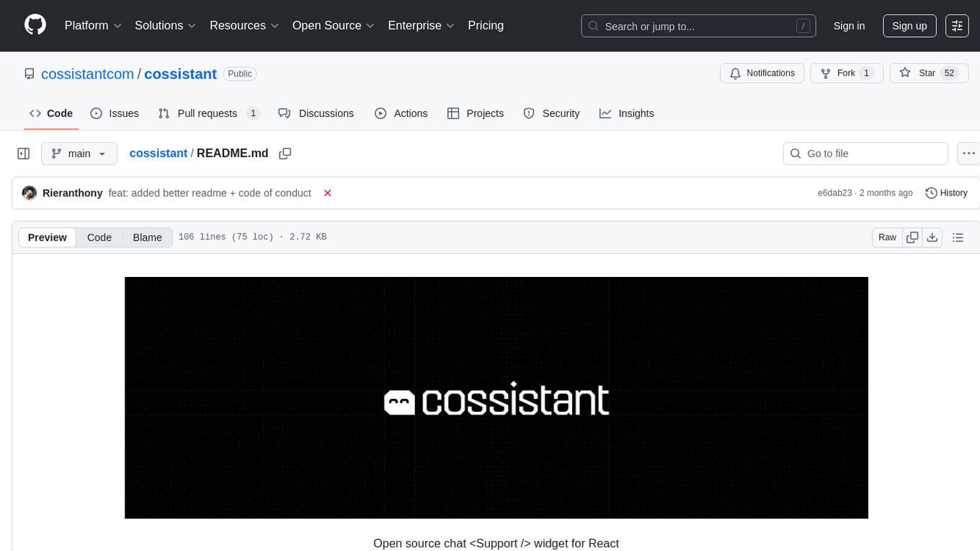Select the Code view
Viewport: 980px width, 551px height.
pos(99,237)
